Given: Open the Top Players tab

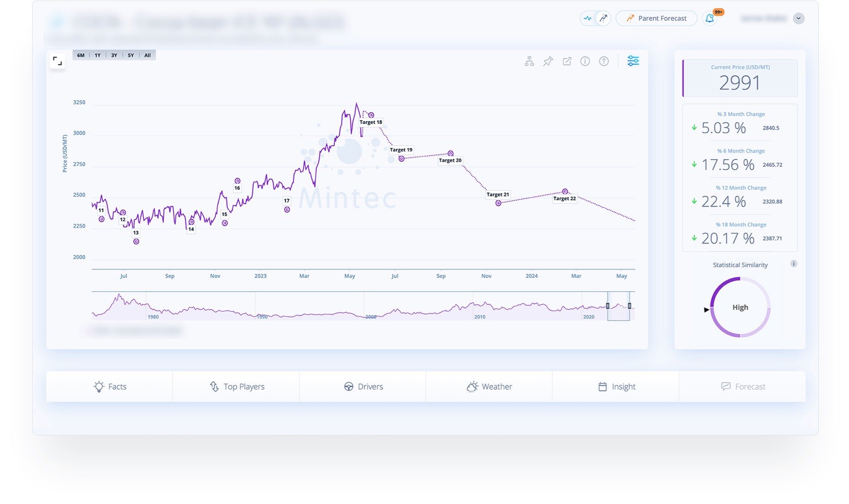Looking at the screenshot, I should click(236, 386).
